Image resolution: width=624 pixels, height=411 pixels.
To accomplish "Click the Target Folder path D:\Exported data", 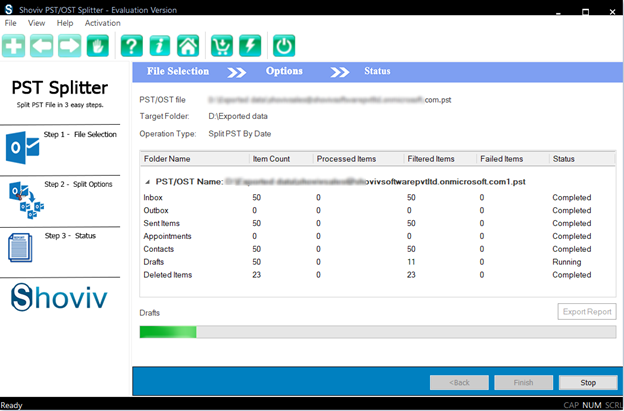I will [238, 117].
